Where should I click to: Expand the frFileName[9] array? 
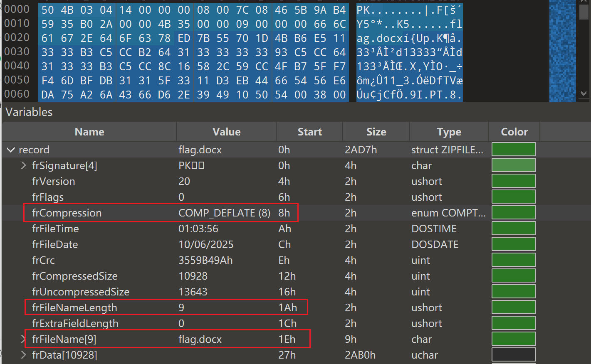(24, 339)
